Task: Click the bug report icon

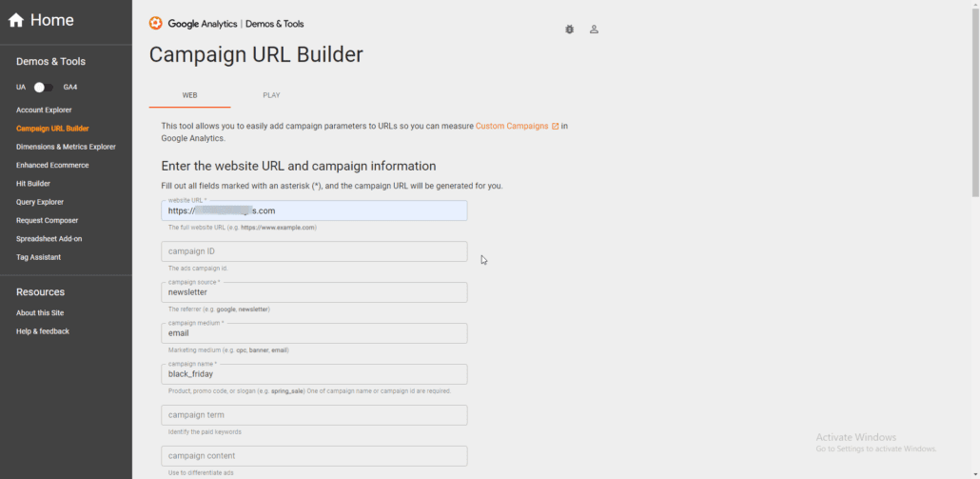Action: coord(569,30)
